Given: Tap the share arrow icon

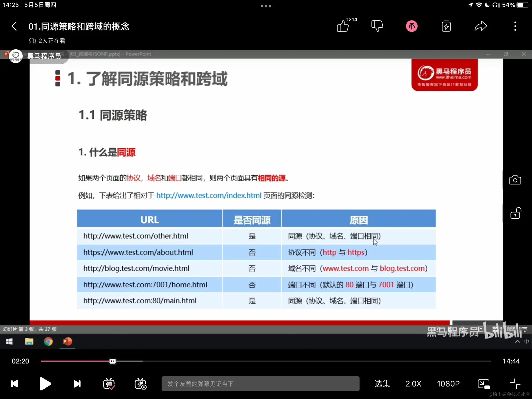Looking at the screenshot, I should tap(481, 26).
